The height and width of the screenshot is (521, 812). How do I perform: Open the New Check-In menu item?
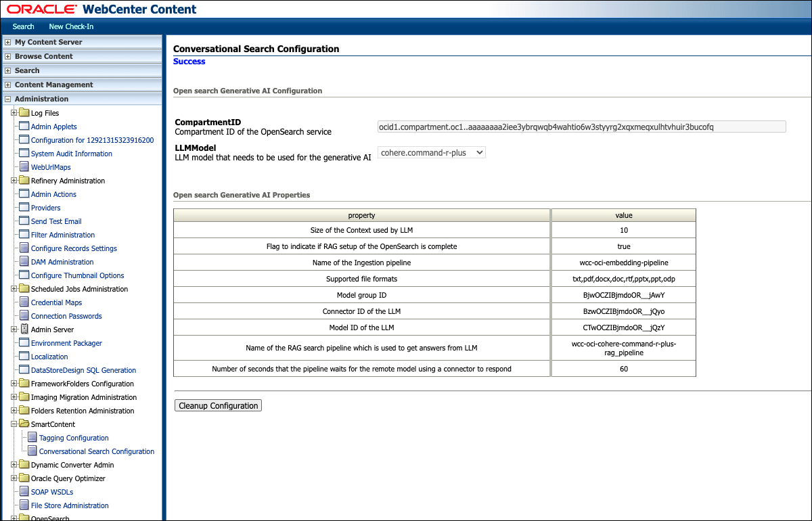point(71,26)
